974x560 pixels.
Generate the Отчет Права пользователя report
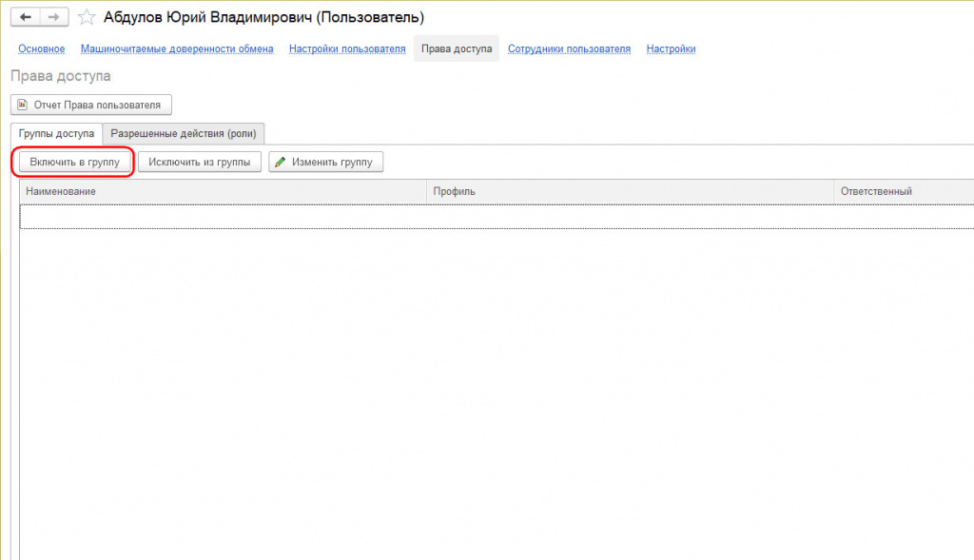tap(91, 105)
